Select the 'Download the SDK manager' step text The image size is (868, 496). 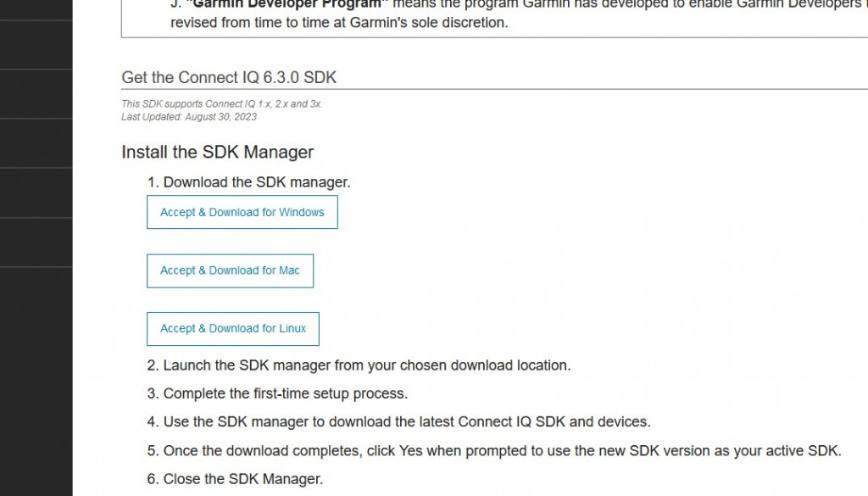pyautogui.click(x=257, y=181)
